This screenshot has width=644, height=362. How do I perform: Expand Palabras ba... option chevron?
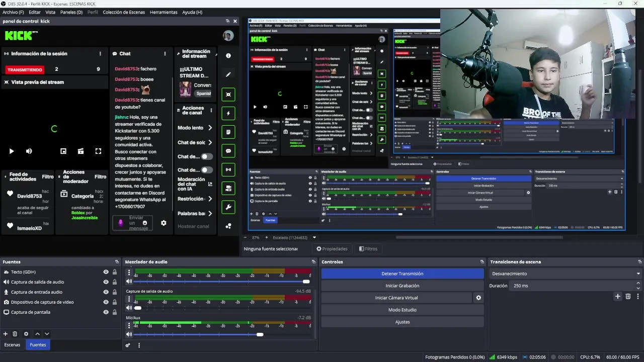(x=210, y=214)
